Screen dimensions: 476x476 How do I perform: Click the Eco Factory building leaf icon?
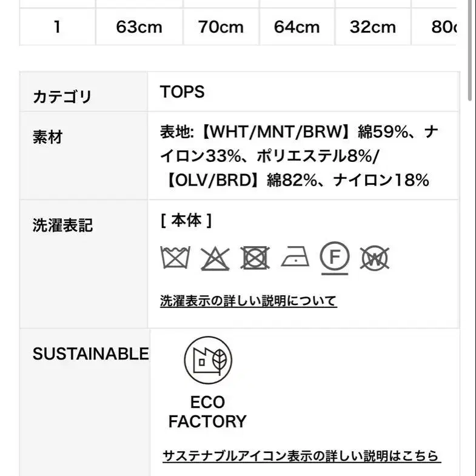pyautogui.click(x=208, y=360)
